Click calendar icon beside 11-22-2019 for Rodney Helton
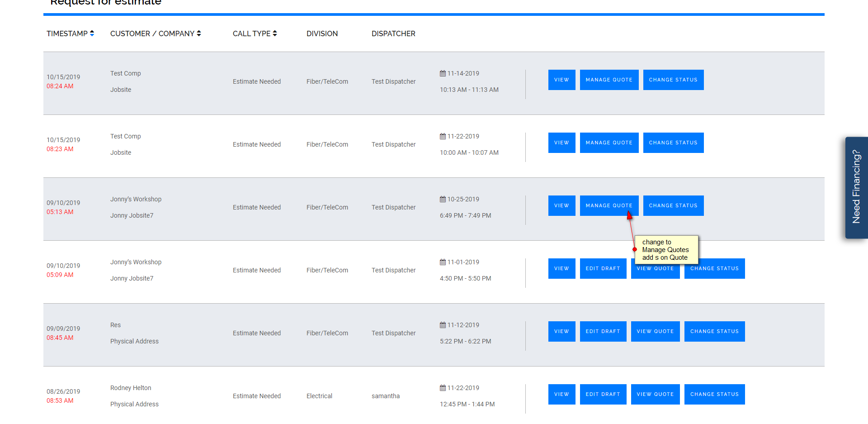868x424 pixels. (443, 388)
